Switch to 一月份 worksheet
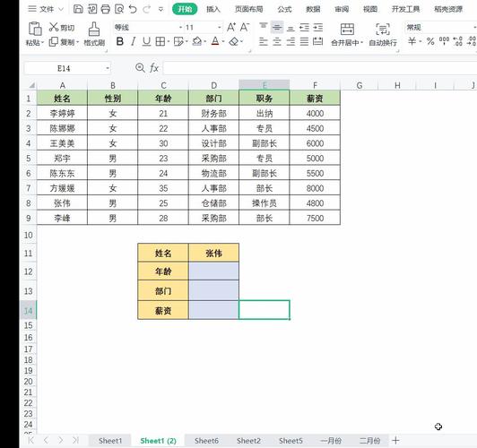This screenshot has height=448, width=477. (x=331, y=441)
